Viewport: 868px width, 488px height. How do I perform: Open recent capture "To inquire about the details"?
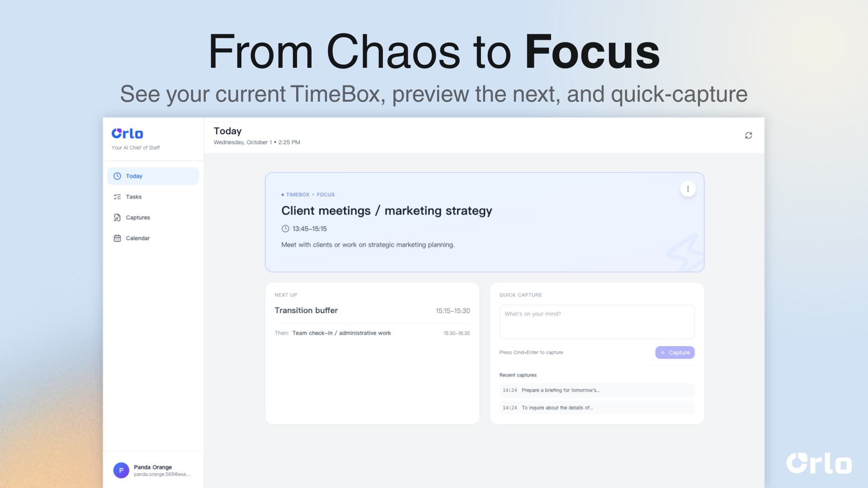click(x=597, y=408)
